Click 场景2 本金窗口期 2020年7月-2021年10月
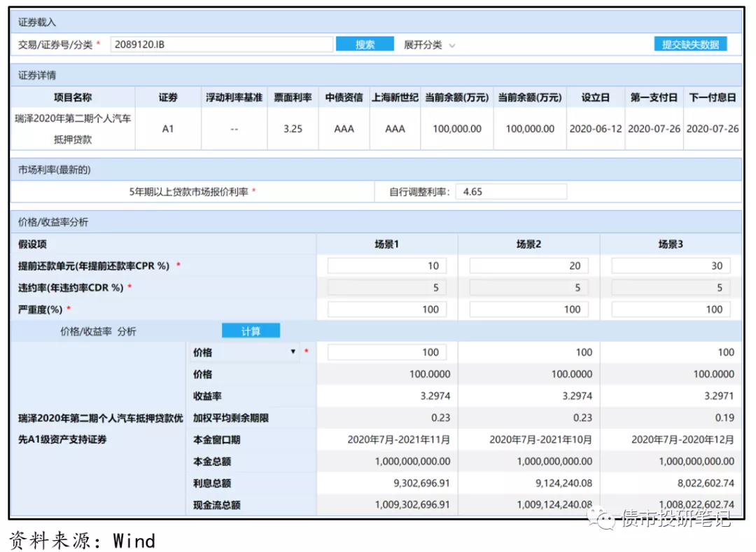The width and height of the screenshot is (756, 552). [540, 440]
